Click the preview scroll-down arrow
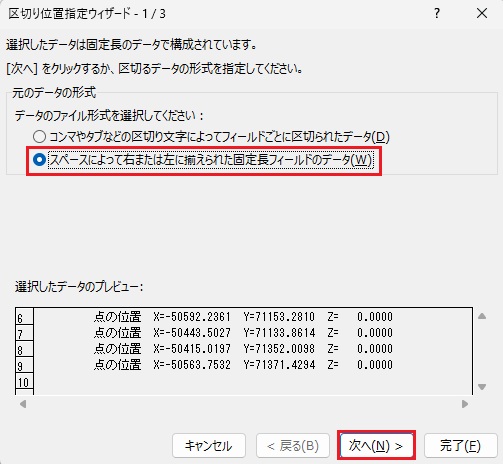The height and width of the screenshot is (464, 503). 482,387
